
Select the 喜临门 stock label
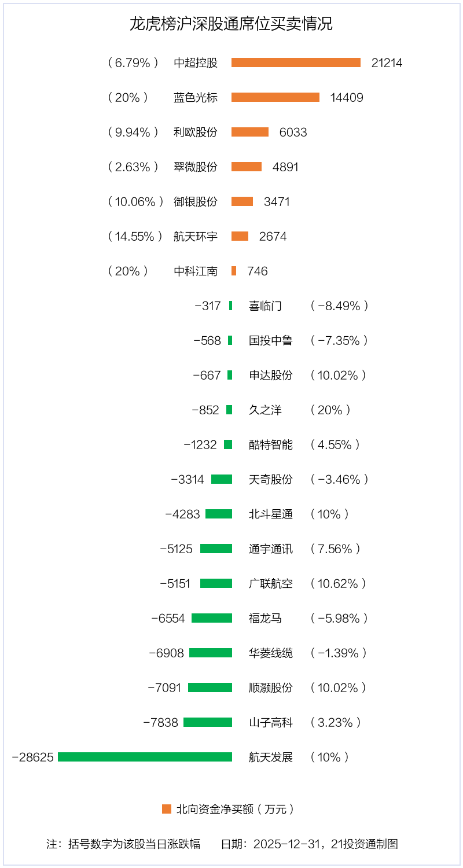point(265,306)
